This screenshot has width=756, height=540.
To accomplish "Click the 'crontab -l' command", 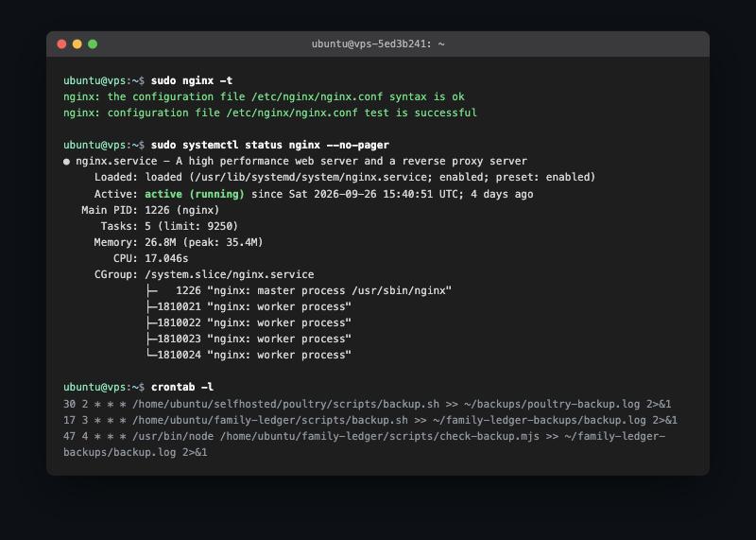I will [182, 387].
